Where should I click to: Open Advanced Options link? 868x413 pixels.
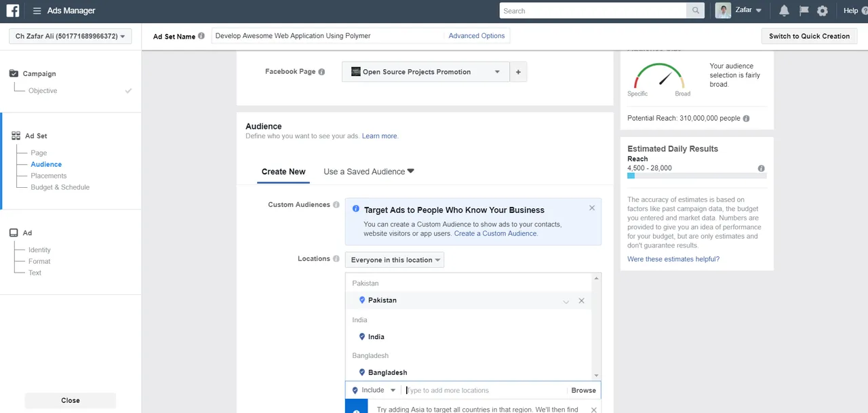coord(477,36)
